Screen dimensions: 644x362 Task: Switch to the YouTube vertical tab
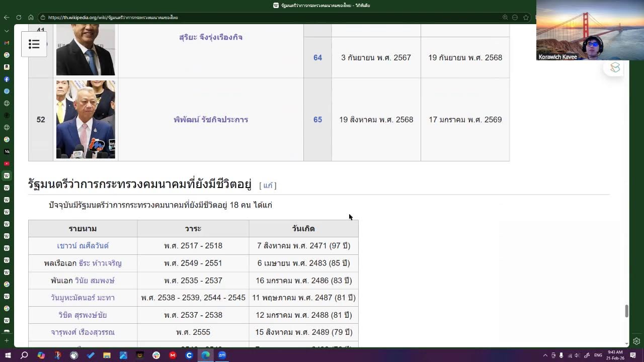[x=7, y=163]
